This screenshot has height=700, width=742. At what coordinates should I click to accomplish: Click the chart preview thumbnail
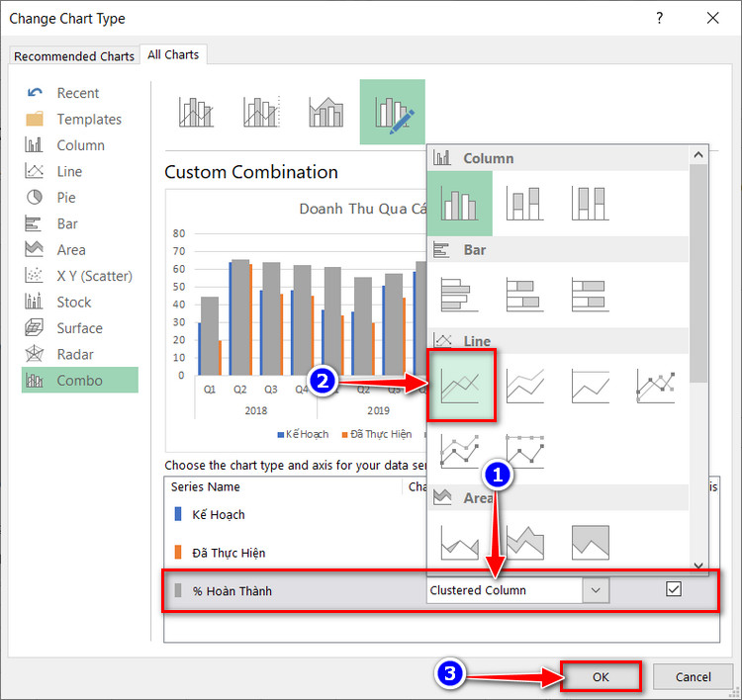click(x=296, y=320)
